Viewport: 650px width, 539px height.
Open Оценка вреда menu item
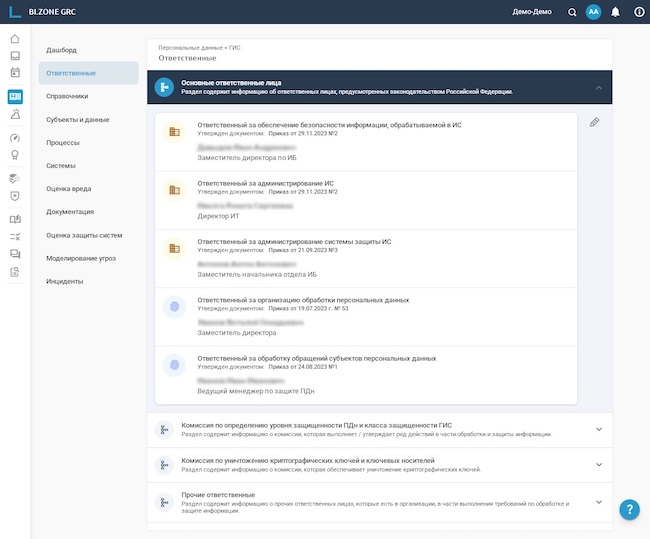click(69, 189)
